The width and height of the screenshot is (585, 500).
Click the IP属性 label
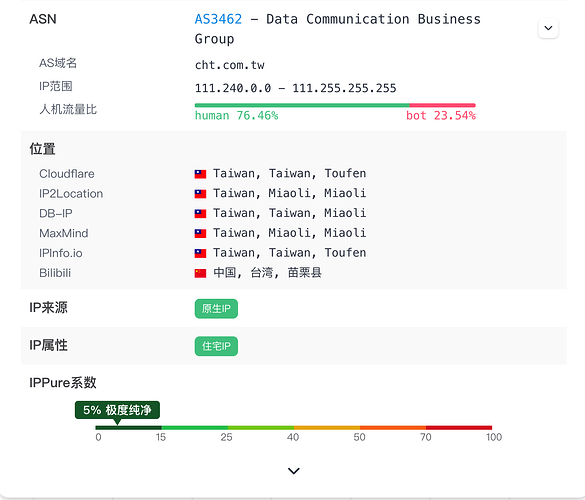click(49, 346)
